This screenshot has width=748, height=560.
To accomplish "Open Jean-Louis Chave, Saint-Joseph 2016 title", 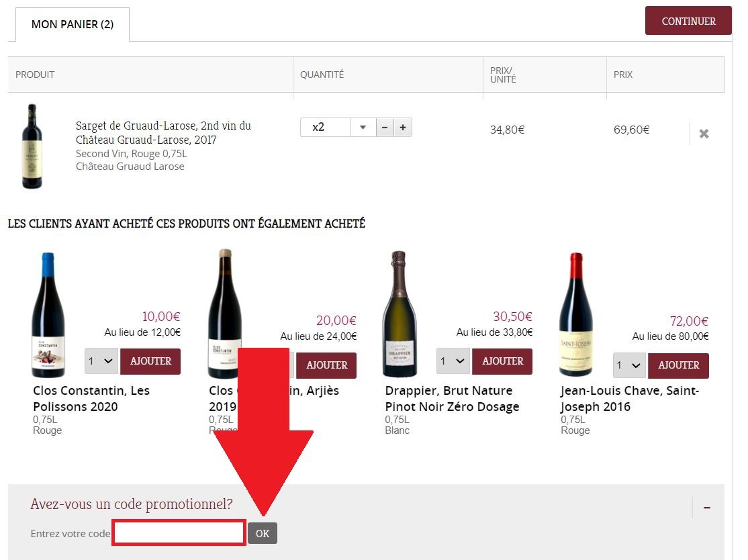I will (630, 398).
